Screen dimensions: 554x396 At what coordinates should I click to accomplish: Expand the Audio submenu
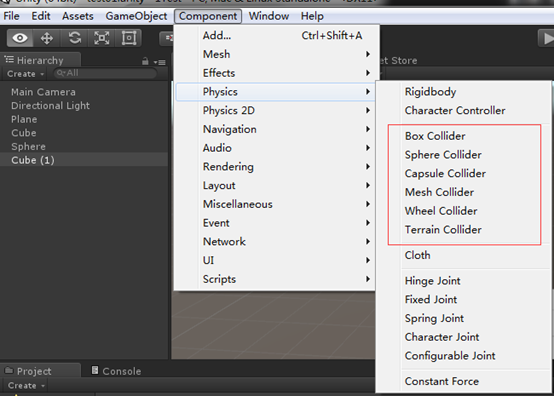tap(275, 148)
